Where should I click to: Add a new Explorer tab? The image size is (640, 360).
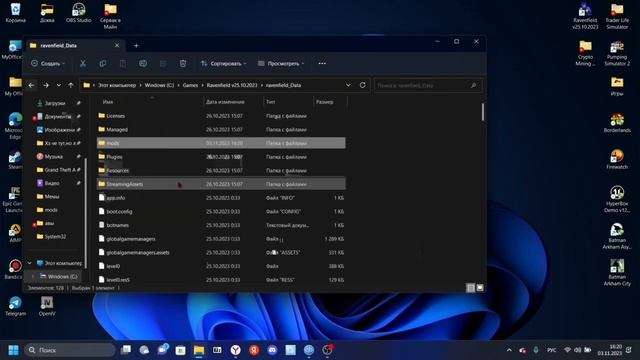coord(136,46)
